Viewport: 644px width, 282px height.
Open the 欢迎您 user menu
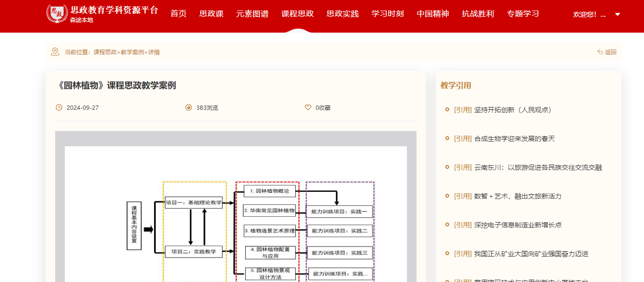(589, 14)
